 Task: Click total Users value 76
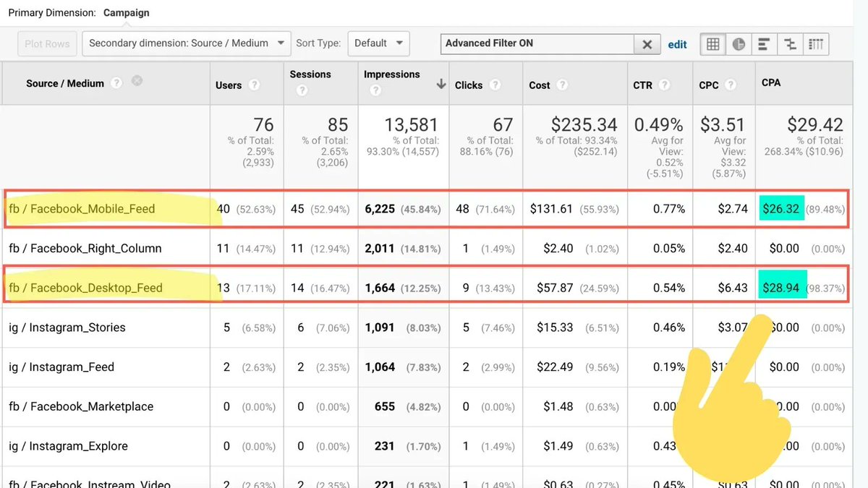coord(264,125)
